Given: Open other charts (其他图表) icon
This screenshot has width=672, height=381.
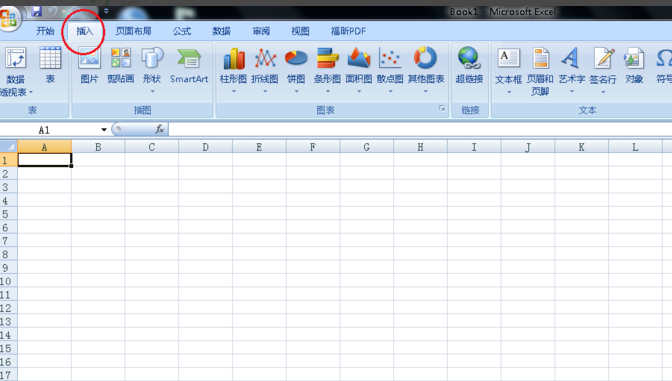Looking at the screenshot, I should [x=425, y=58].
